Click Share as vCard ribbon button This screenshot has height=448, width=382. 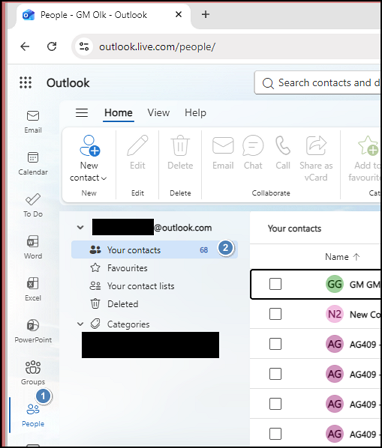click(316, 158)
